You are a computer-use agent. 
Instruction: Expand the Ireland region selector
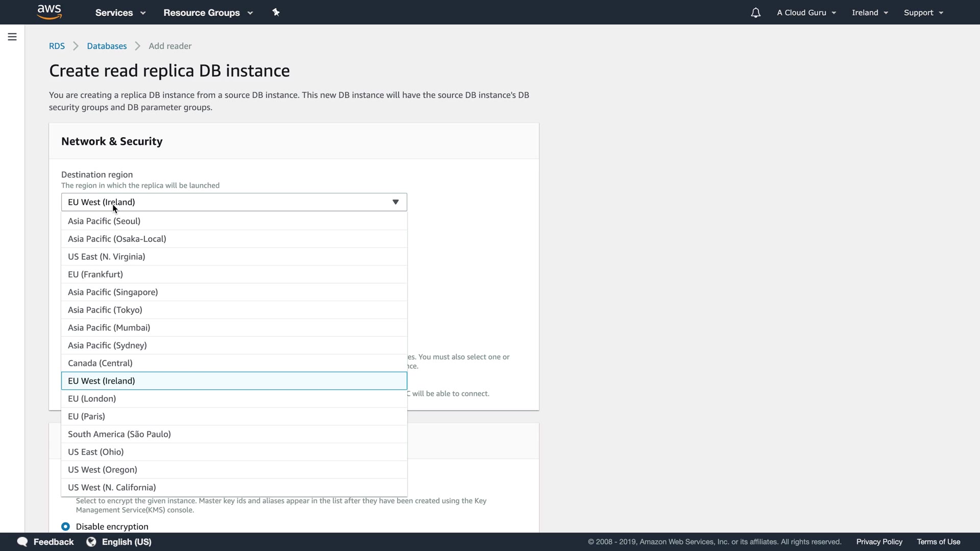[870, 13]
